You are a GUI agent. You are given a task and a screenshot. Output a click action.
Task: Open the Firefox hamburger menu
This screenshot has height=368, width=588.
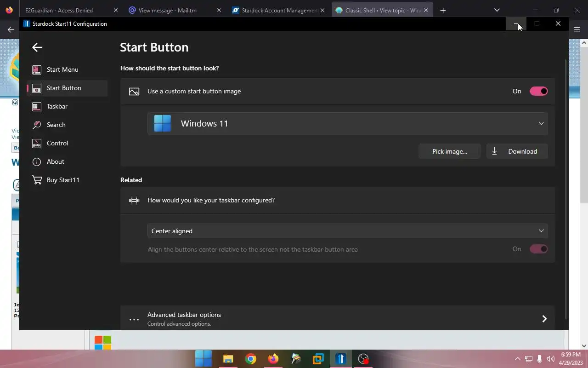(x=577, y=29)
